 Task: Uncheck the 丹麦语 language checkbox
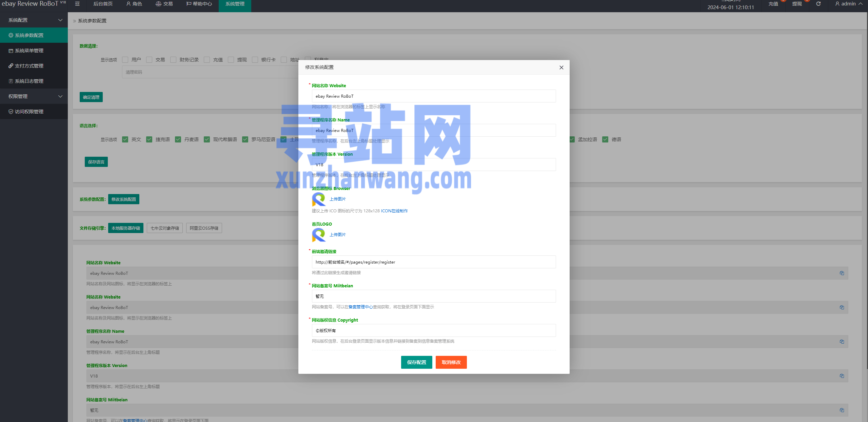click(x=178, y=139)
